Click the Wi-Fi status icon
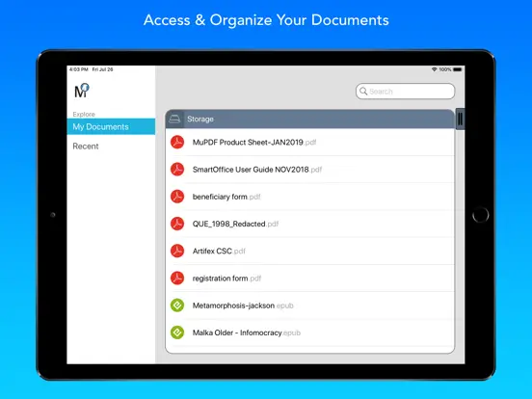 (x=434, y=69)
